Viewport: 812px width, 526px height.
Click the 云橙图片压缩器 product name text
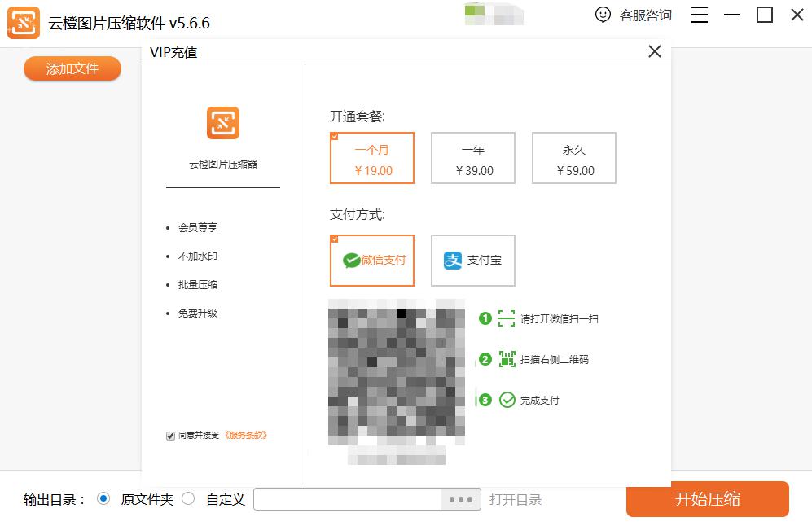(223, 164)
